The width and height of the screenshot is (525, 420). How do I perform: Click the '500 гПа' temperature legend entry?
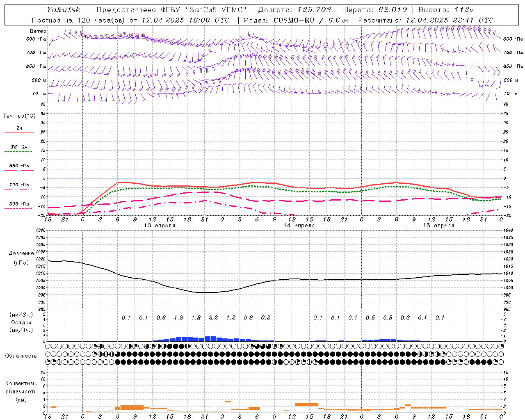point(19,204)
